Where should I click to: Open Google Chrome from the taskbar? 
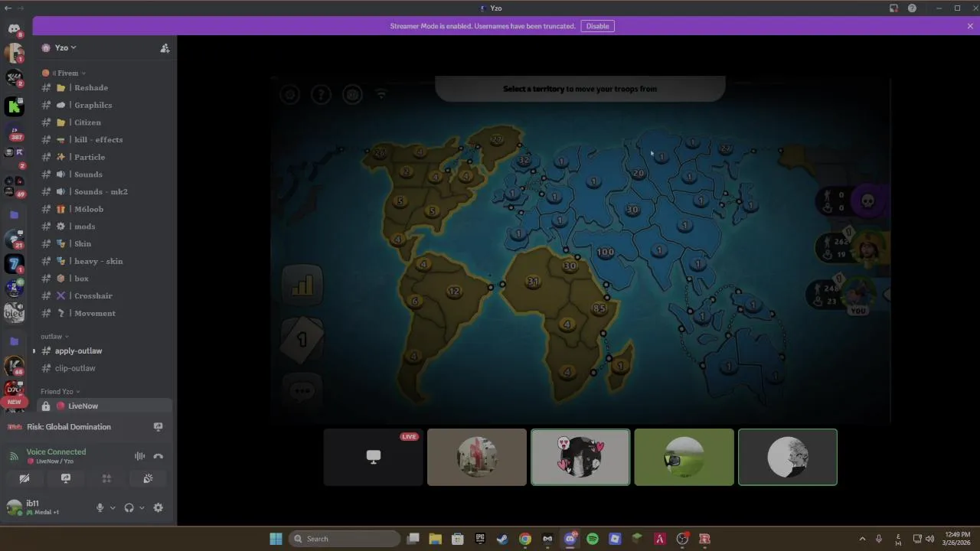[x=525, y=539]
